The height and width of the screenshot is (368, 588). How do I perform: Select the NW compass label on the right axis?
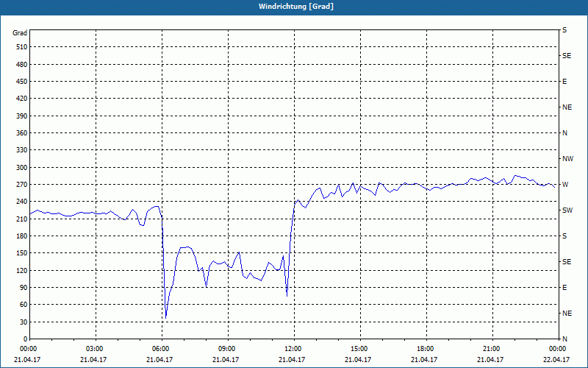[567, 159]
